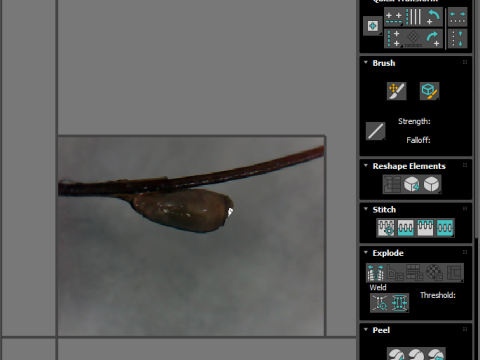
Task: Collapse the Stitch rollout
Action: (x=366, y=209)
